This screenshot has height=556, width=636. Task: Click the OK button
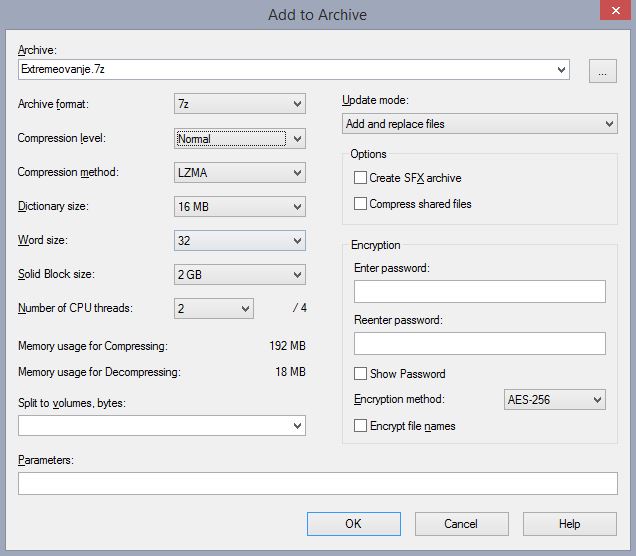(353, 524)
